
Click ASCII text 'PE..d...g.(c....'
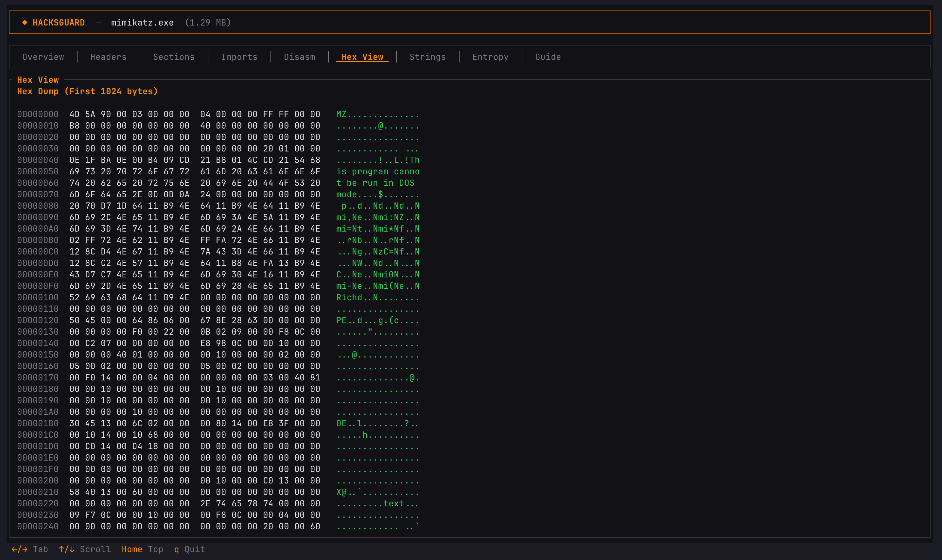pos(378,320)
